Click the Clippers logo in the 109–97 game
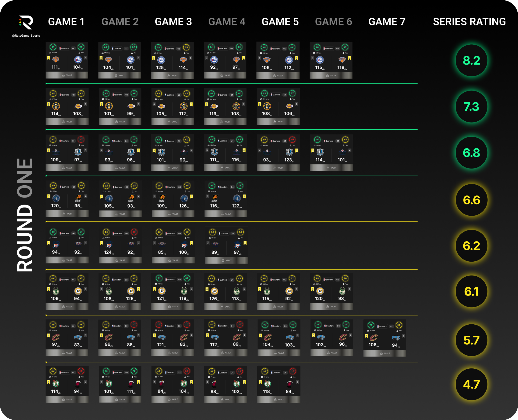 (x=56, y=152)
